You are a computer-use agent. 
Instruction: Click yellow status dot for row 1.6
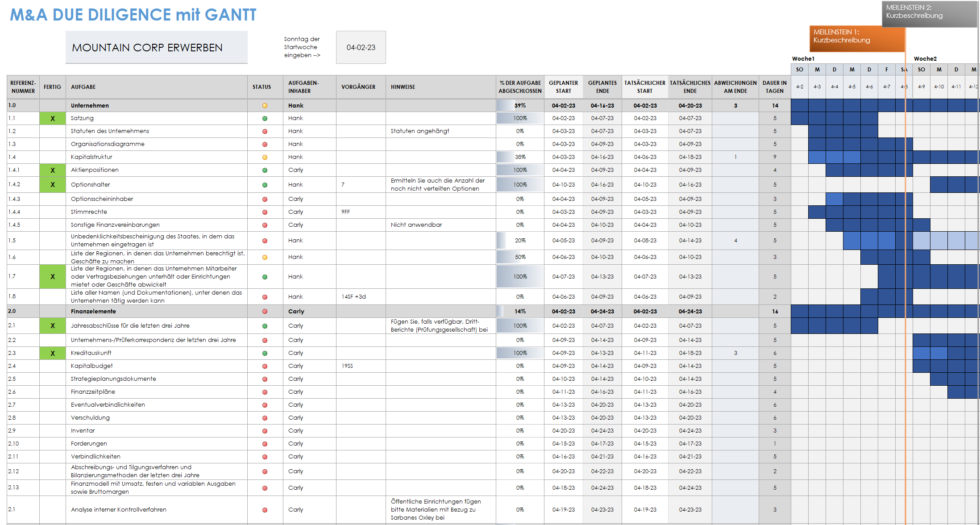(265, 258)
